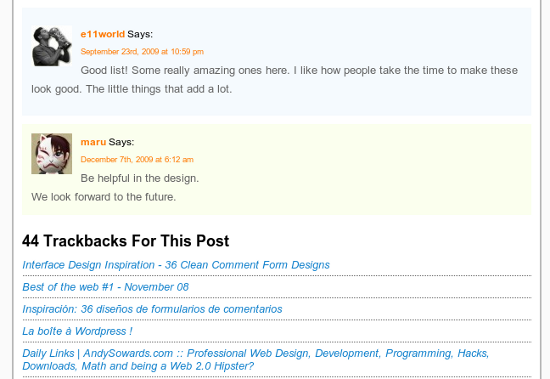This screenshot has width=550, height=379.
Task: Click the 'Good list! Some really amazing' comment text
Action: coord(274,80)
